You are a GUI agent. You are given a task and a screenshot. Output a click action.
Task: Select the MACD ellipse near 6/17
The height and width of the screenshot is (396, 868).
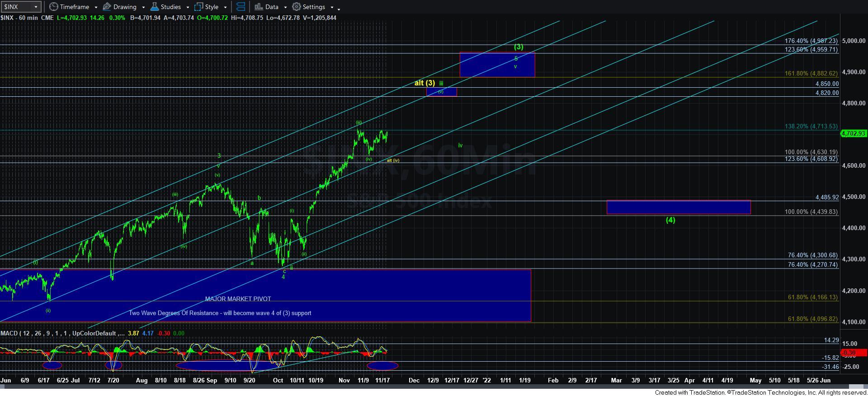point(52,365)
